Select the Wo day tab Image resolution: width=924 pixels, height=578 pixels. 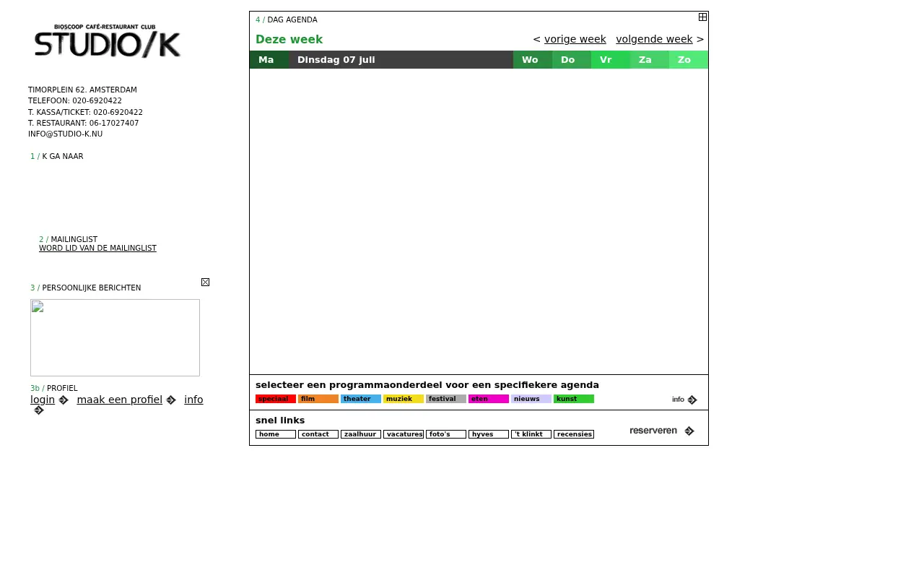pos(533,60)
